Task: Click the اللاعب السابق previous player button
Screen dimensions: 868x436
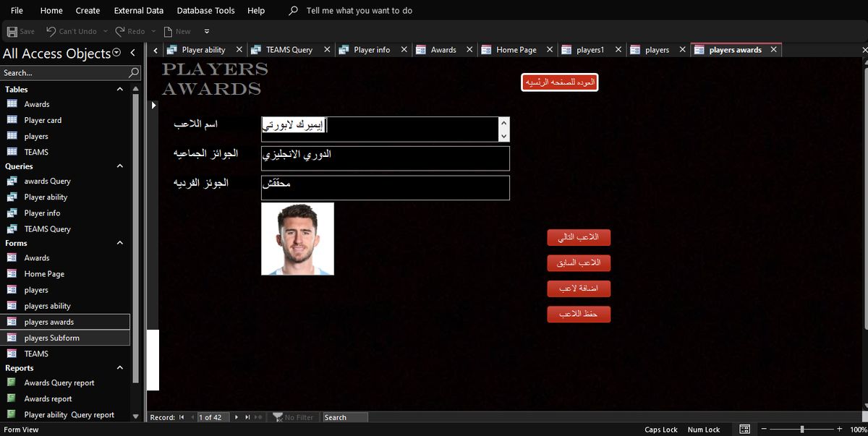Action: pos(579,262)
